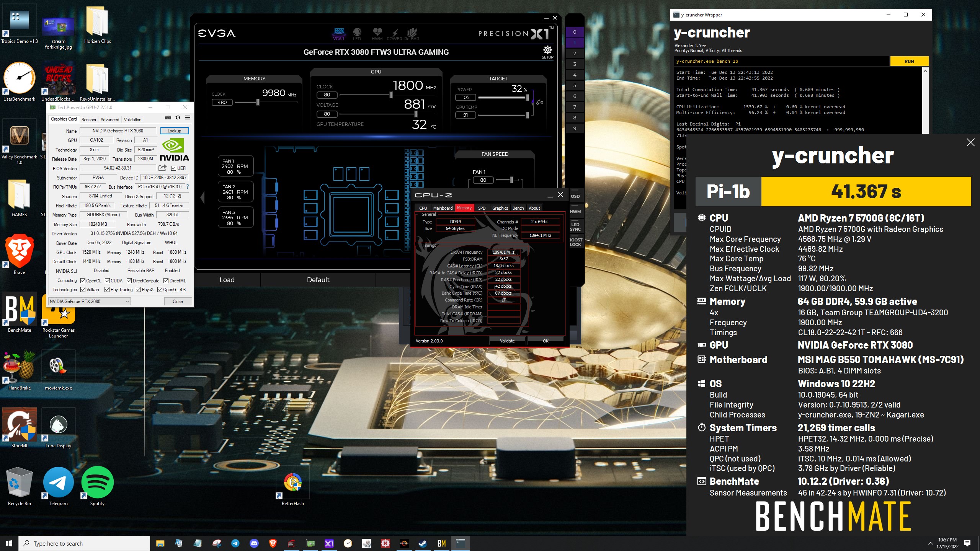Click the GPU-Z refresh icon

coord(178,117)
